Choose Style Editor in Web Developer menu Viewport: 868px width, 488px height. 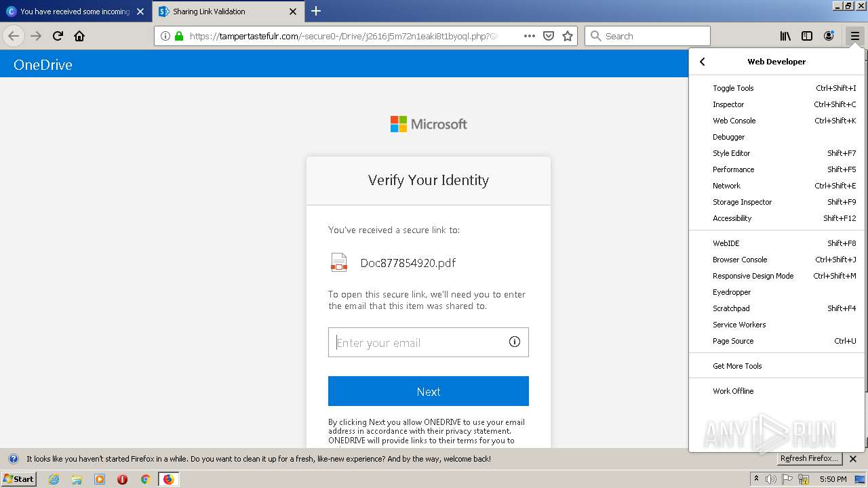tap(776, 153)
